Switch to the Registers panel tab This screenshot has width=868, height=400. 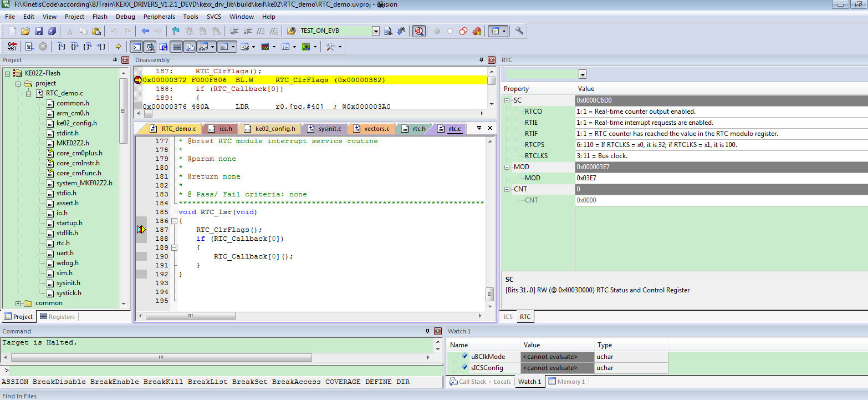[57, 317]
